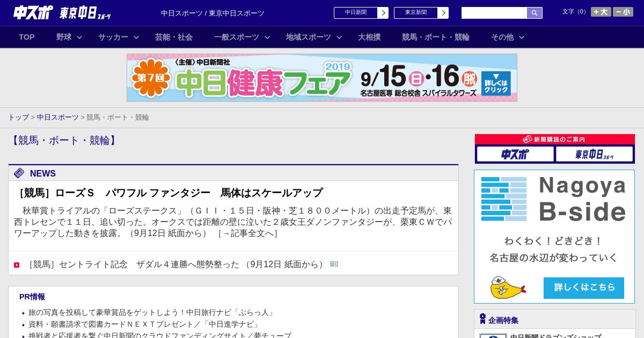Viewport: 644px width, 338px height.
Task: Select the 競馬・ボート・競輪 menu item
Action: click(x=436, y=37)
